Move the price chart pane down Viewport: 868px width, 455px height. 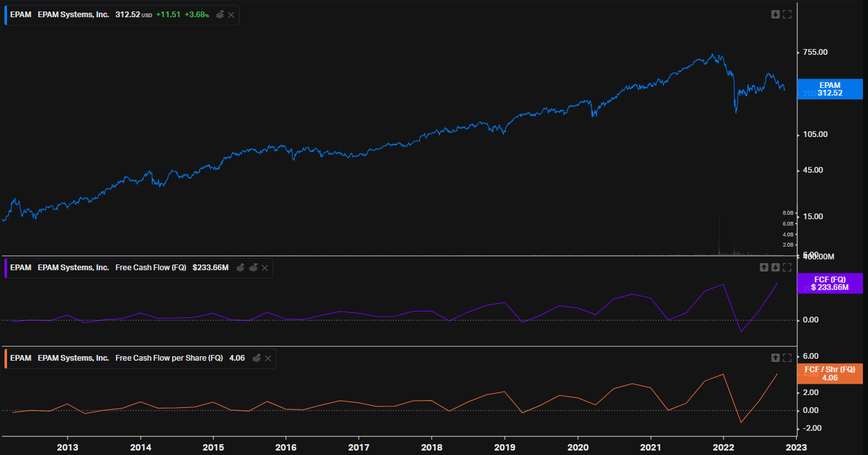(776, 14)
